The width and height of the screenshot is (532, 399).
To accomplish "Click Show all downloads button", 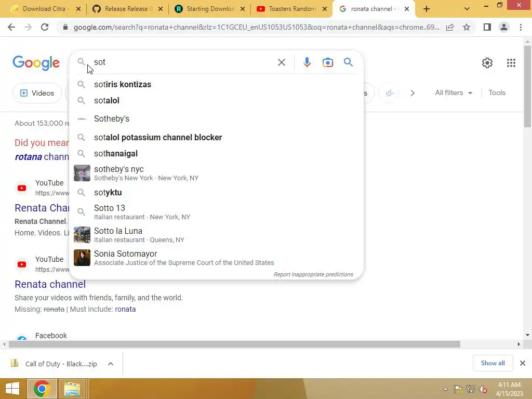I will pyautogui.click(x=493, y=363).
